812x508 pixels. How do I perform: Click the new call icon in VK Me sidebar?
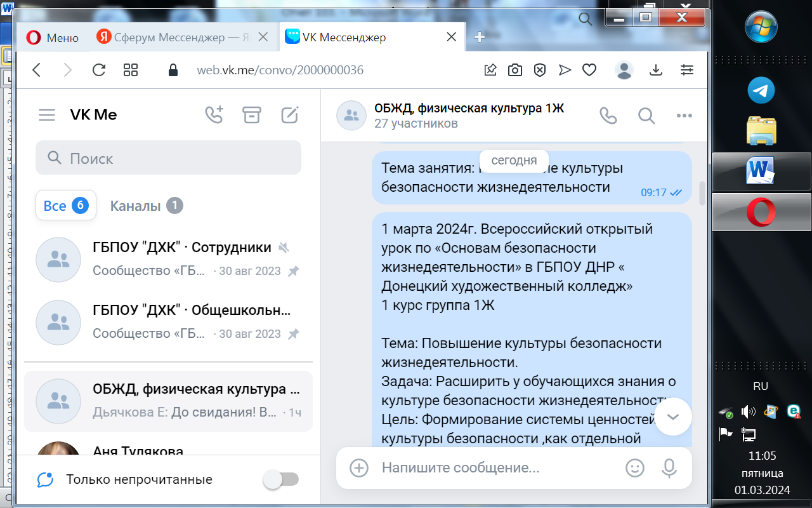214,115
